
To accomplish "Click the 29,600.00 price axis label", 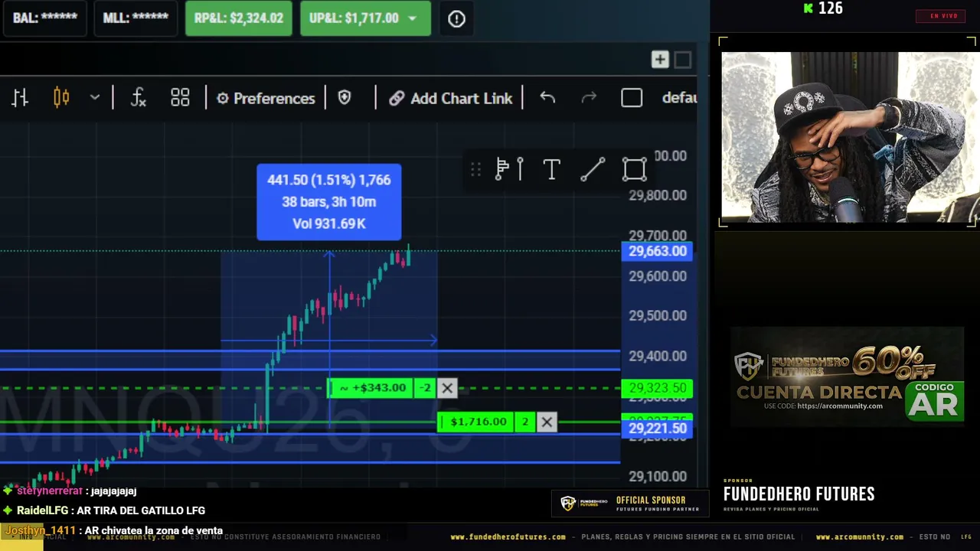I will 658,275.
